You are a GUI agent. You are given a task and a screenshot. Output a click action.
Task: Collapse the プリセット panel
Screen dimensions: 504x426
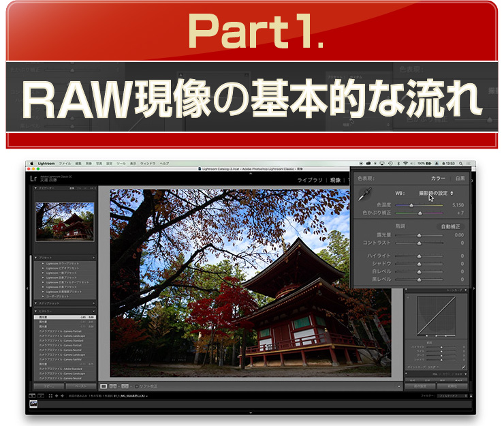pos(35,258)
